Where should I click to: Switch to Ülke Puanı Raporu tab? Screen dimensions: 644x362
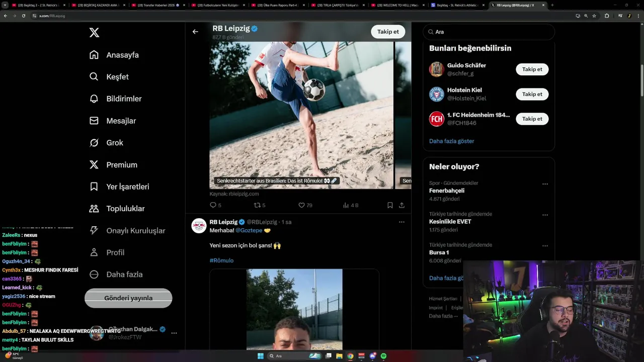[x=278, y=5]
